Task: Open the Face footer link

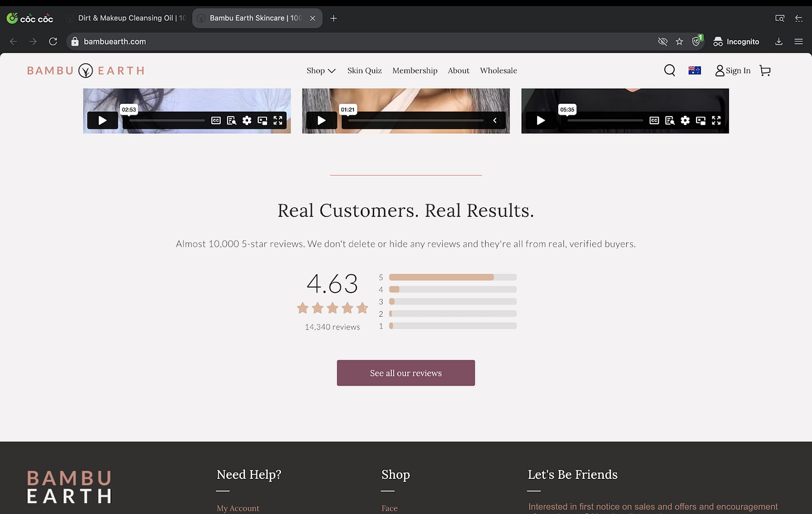Action: (389, 508)
